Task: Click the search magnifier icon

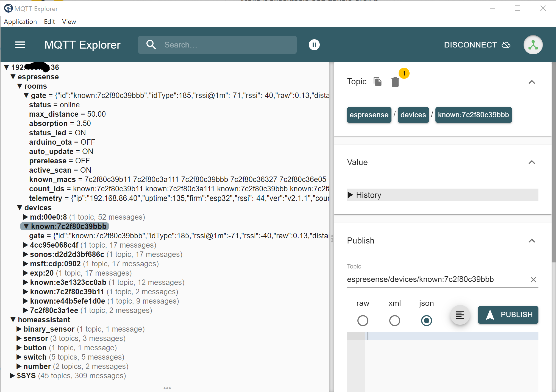Action: pos(151,45)
